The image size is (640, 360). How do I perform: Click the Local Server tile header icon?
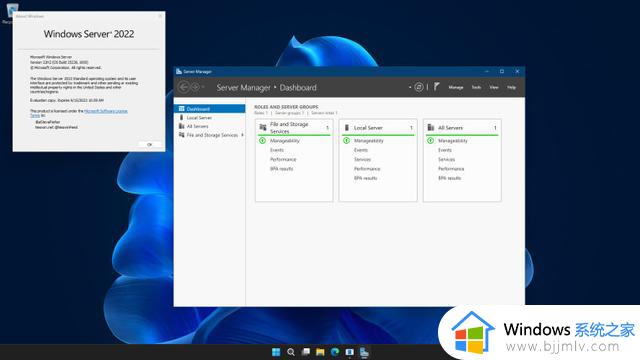point(347,128)
